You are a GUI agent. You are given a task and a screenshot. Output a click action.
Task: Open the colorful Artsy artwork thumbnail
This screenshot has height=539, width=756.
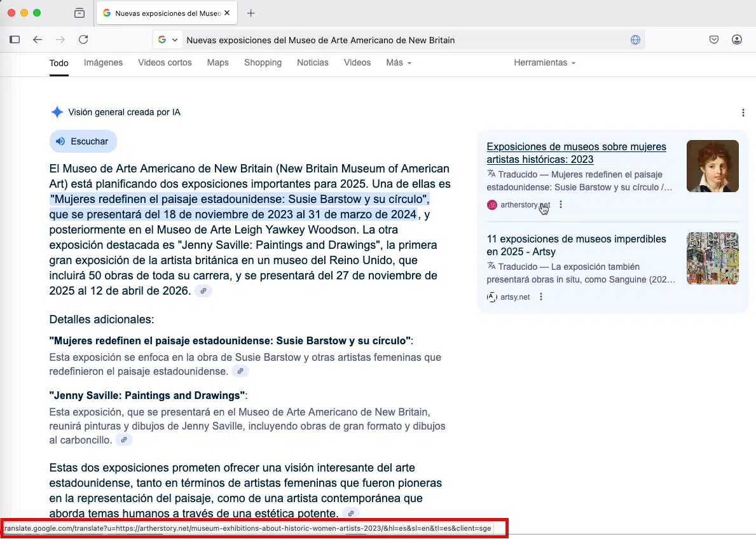[x=713, y=258]
